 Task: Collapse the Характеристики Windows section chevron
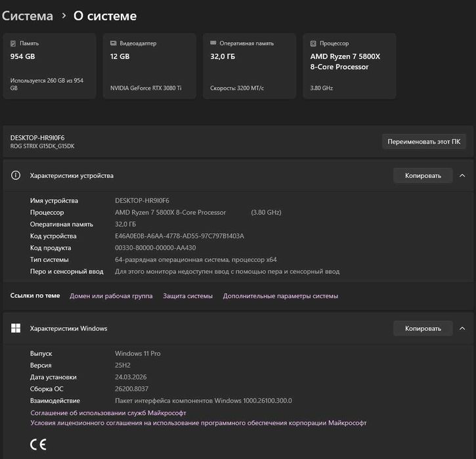(x=462, y=328)
